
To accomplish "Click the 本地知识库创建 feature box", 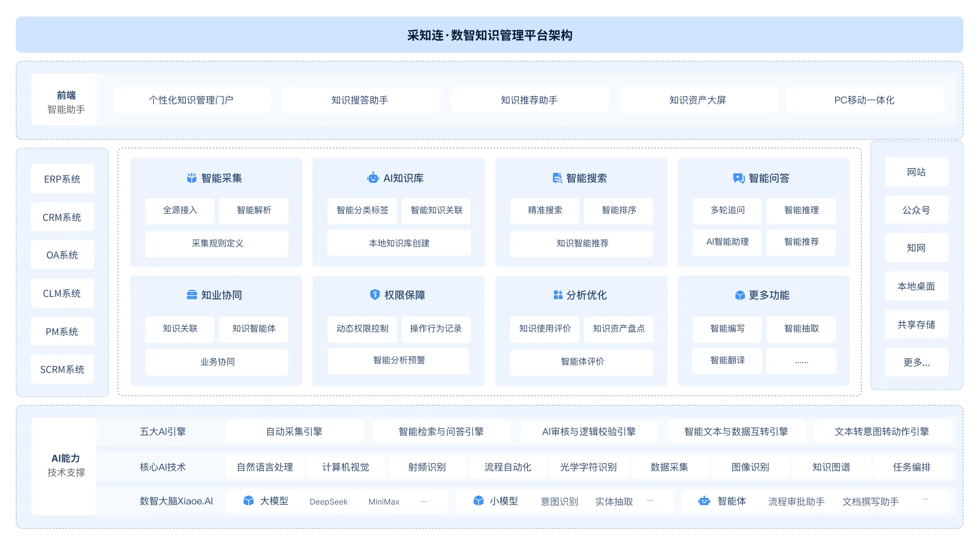I will click(x=399, y=243).
